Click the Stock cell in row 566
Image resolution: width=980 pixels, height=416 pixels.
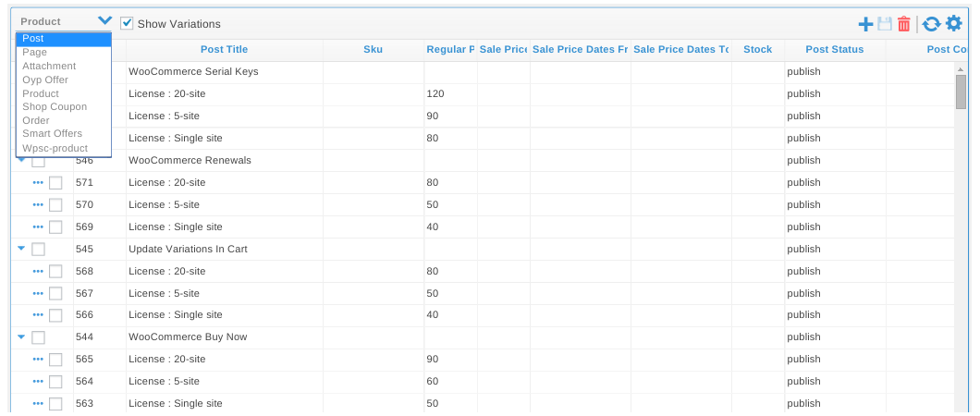point(758,315)
